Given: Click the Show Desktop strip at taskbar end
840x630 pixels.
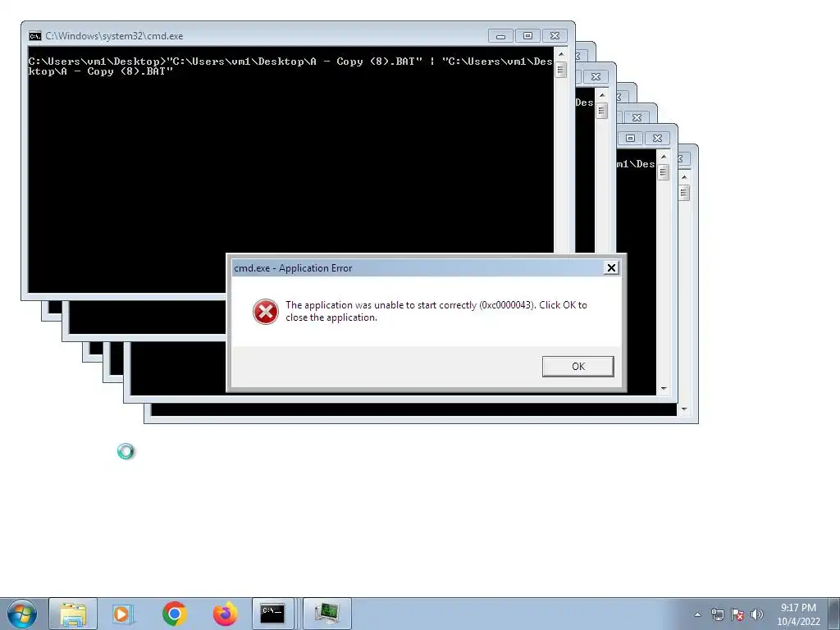Looking at the screenshot, I should coord(834,614).
